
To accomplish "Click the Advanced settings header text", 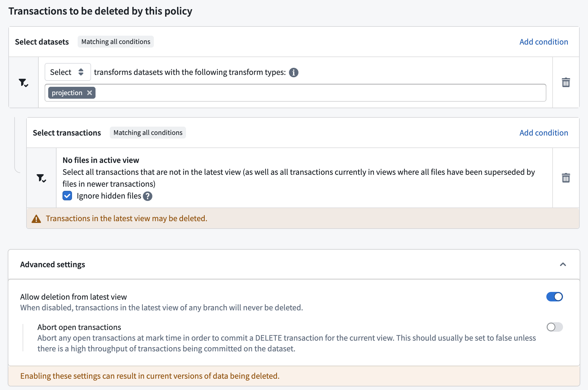I will pyautogui.click(x=53, y=265).
